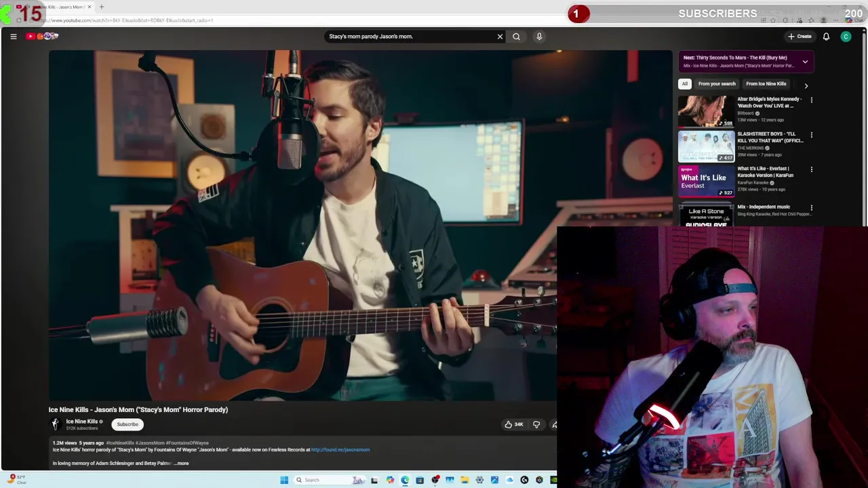Click the YouTube logo to go home
This screenshot has height=488, width=868.
[42, 36]
